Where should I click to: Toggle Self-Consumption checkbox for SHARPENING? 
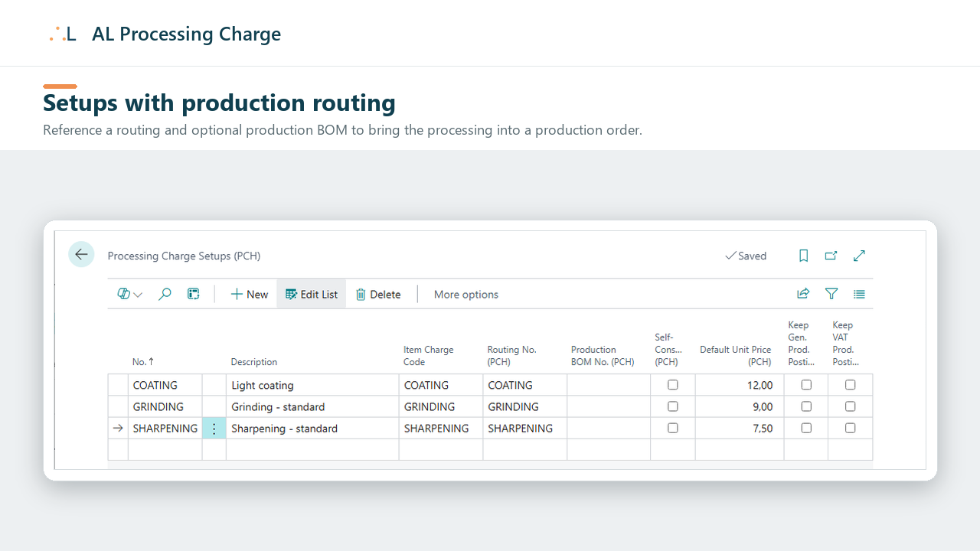[x=673, y=428]
